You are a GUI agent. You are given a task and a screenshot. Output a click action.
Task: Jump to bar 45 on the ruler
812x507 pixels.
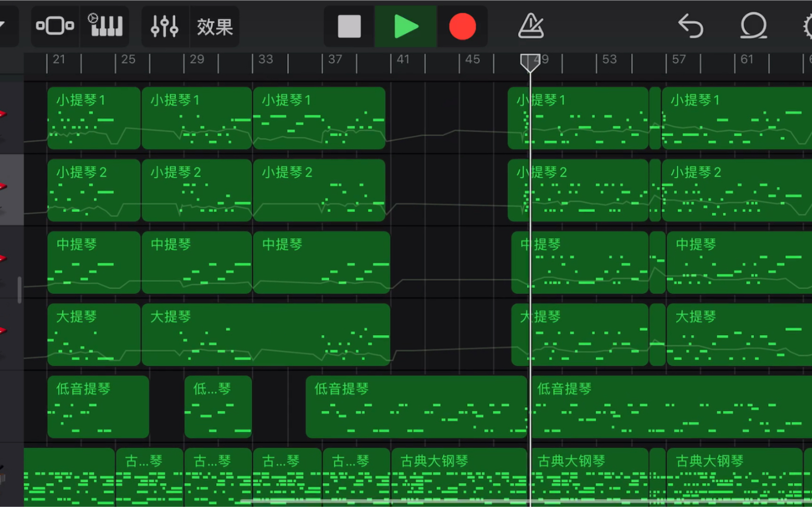point(473,60)
